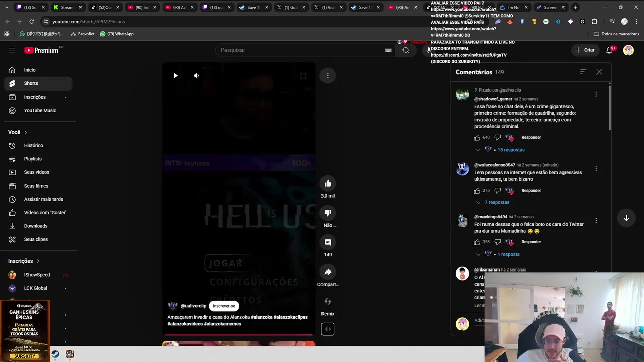
Task: Open the comments button showing 149
Action: (x=328, y=242)
